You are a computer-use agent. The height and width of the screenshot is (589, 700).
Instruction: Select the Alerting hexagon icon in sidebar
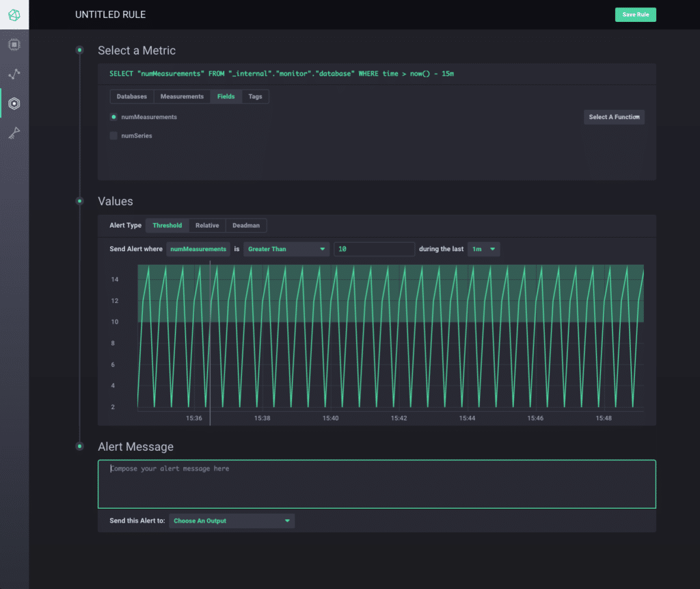pos(14,103)
